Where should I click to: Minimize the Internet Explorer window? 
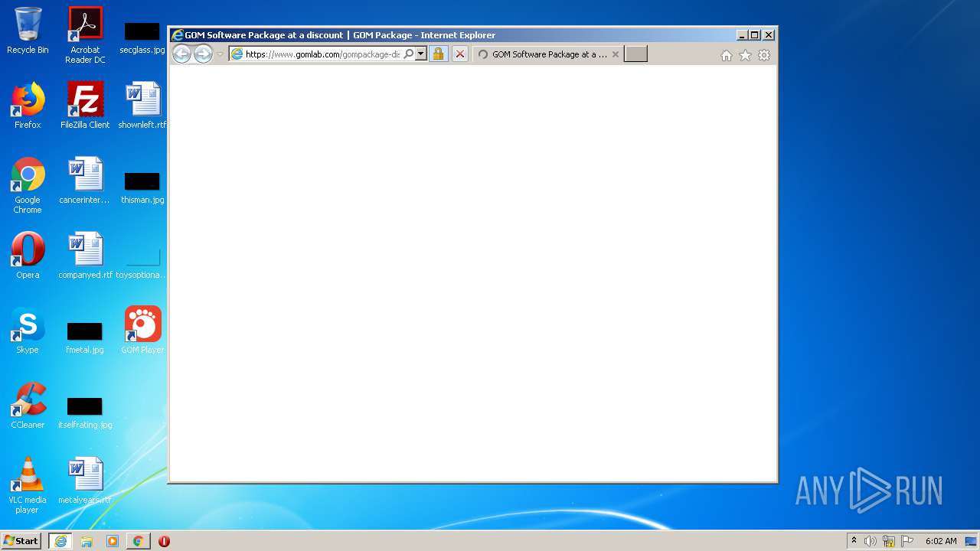click(x=742, y=35)
